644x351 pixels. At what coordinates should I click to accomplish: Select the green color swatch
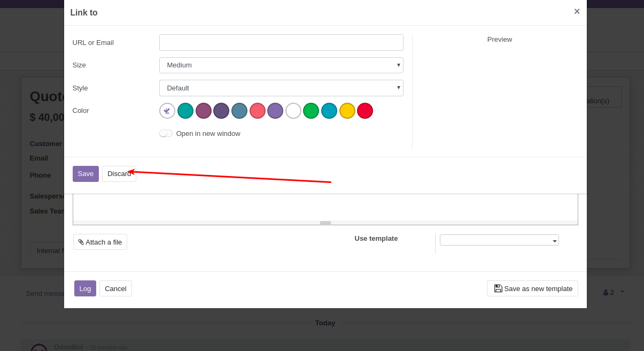(311, 111)
